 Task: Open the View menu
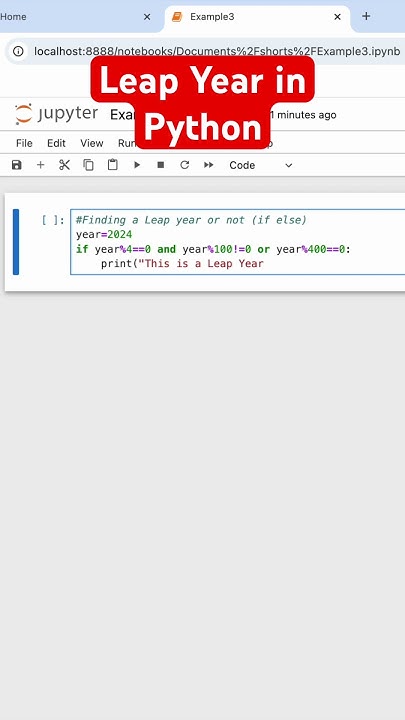tap(92, 143)
